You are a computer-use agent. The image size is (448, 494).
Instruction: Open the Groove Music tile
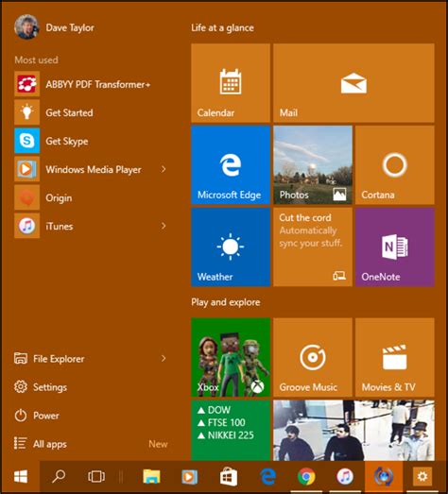(x=313, y=357)
